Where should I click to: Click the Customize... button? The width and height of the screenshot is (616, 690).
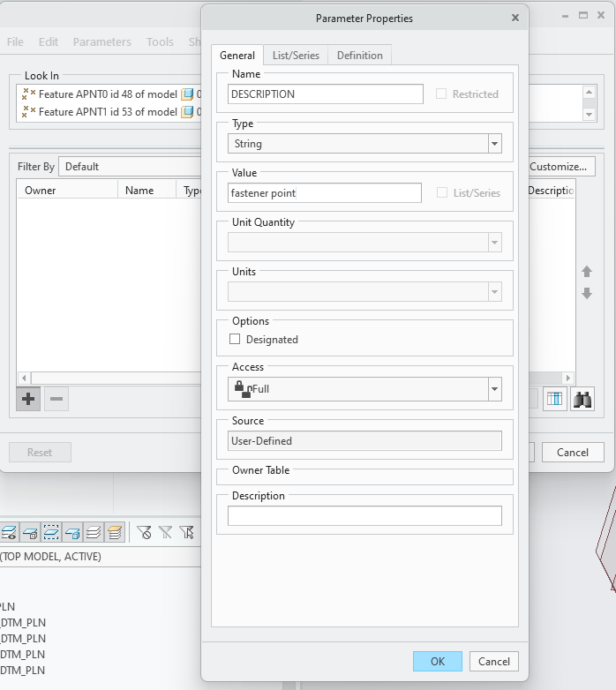558,167
